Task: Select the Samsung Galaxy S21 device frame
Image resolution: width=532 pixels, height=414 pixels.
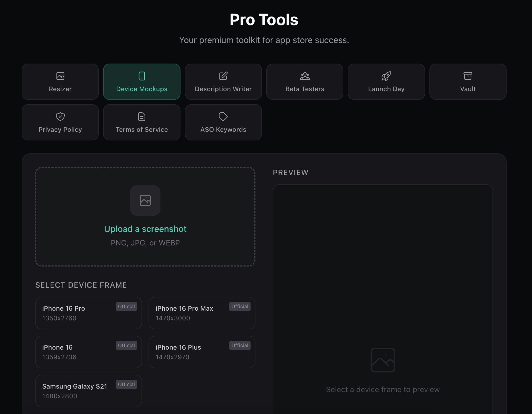Action: 88,391
